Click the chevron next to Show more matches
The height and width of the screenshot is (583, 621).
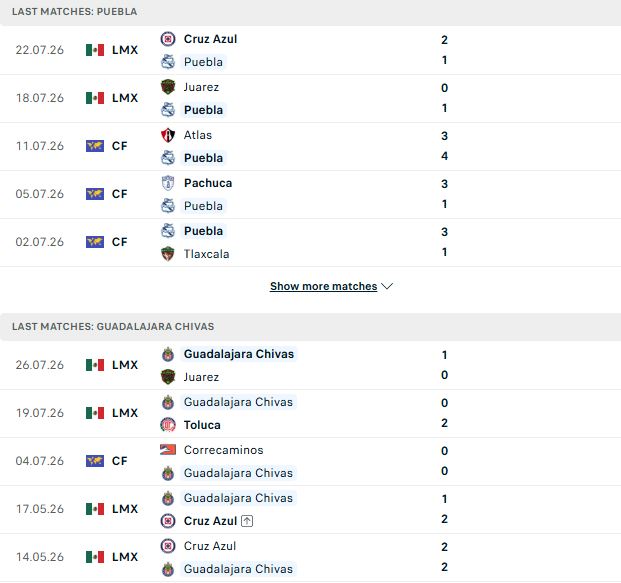click(x=387, y=286)
